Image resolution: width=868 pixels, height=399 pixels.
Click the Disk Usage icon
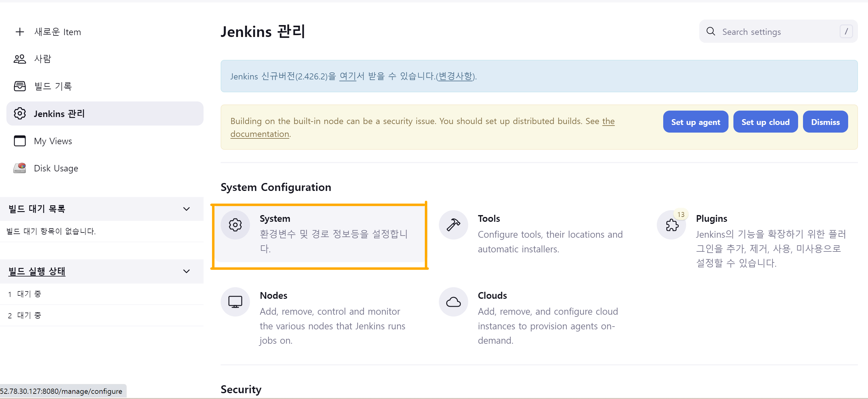[20, 168]
